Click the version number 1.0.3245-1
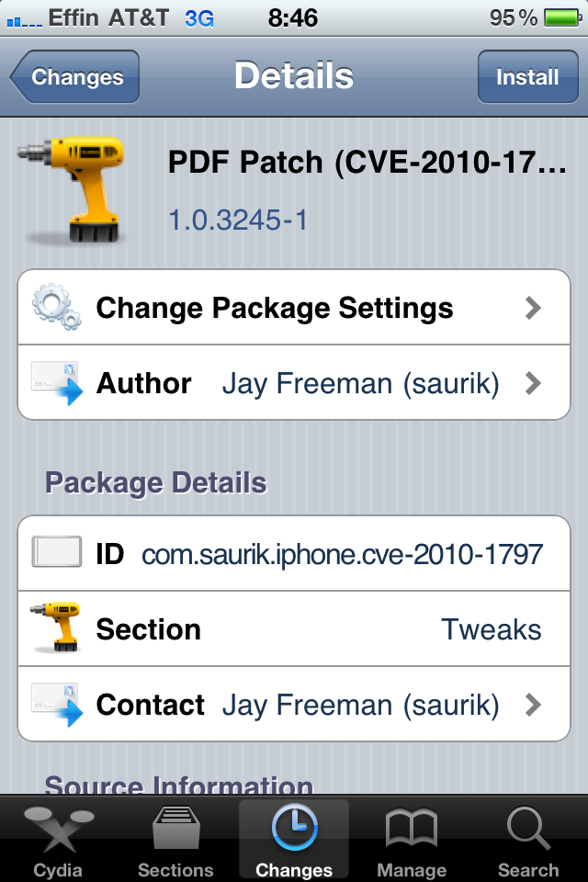This screenshot has width=588, height=882. click(x=238, y=220)
